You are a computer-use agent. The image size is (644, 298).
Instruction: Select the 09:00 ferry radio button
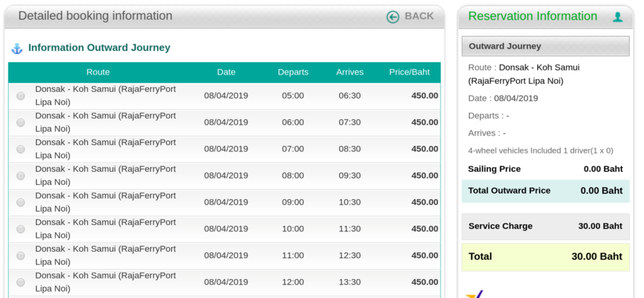tap(20, 202)
